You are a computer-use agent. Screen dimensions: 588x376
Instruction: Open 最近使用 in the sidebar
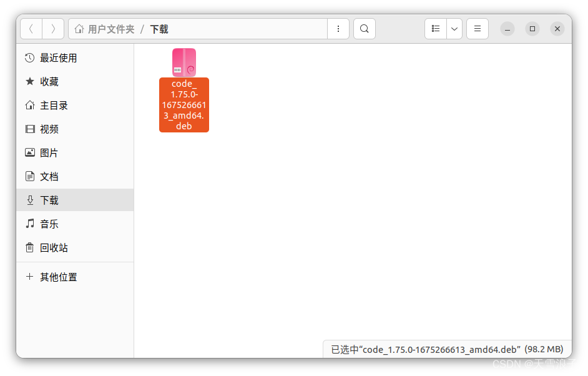75,58
